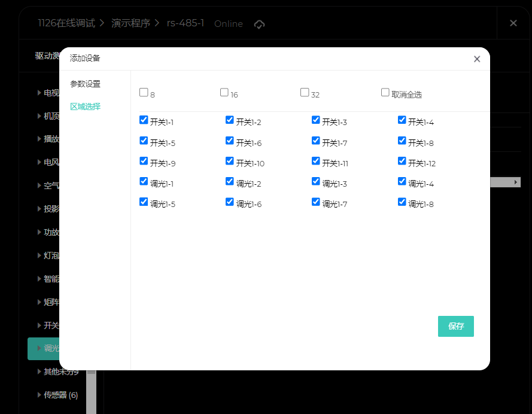
Task: Enable the 16 quick-select checkbox
Action: coord(224,93)
